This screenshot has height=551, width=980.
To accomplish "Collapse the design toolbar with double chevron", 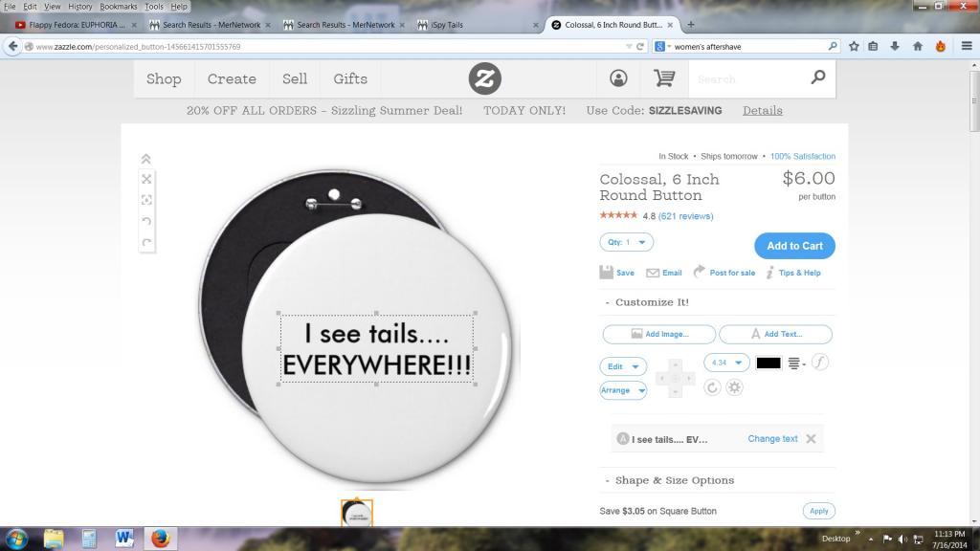I will pyautogui.click(x=146, y=159).
